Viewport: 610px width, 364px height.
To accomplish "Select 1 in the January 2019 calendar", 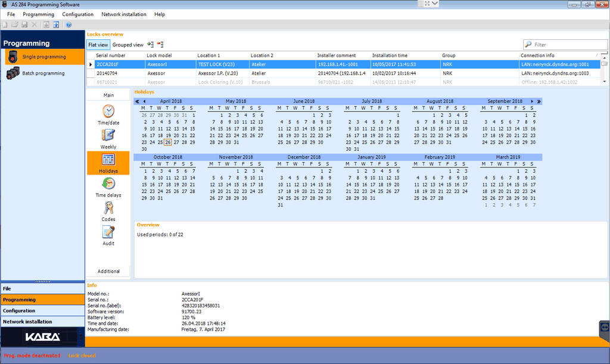I will (357, 171).
